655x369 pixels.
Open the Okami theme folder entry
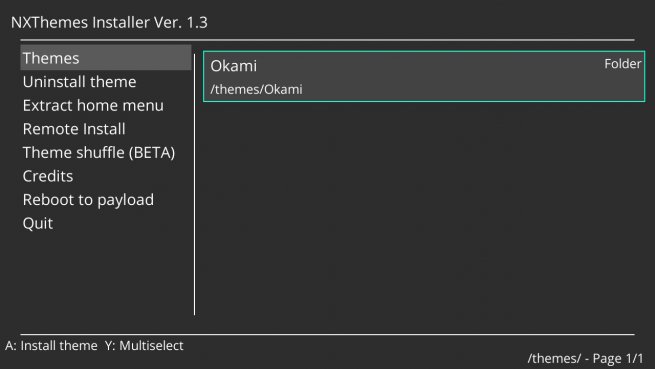424,76
